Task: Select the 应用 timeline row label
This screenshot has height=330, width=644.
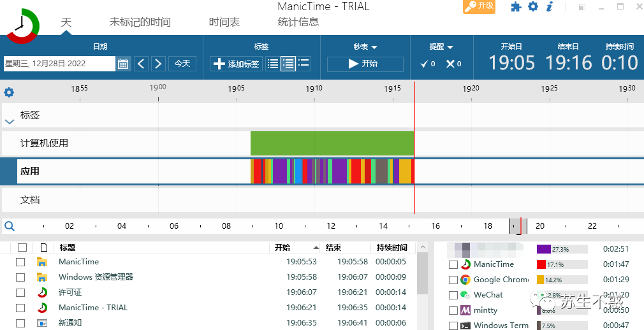Action: (x=30, y=171)
